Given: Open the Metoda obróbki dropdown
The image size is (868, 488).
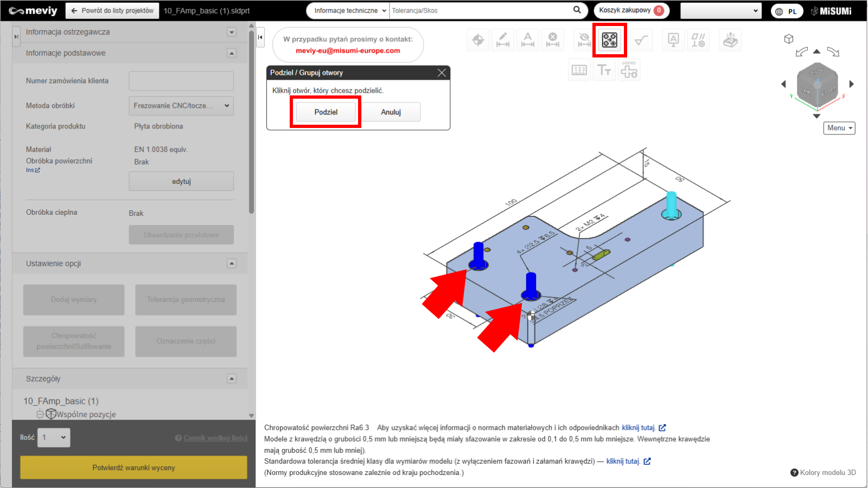Looking at the screenshot, I should coord(181,106).
